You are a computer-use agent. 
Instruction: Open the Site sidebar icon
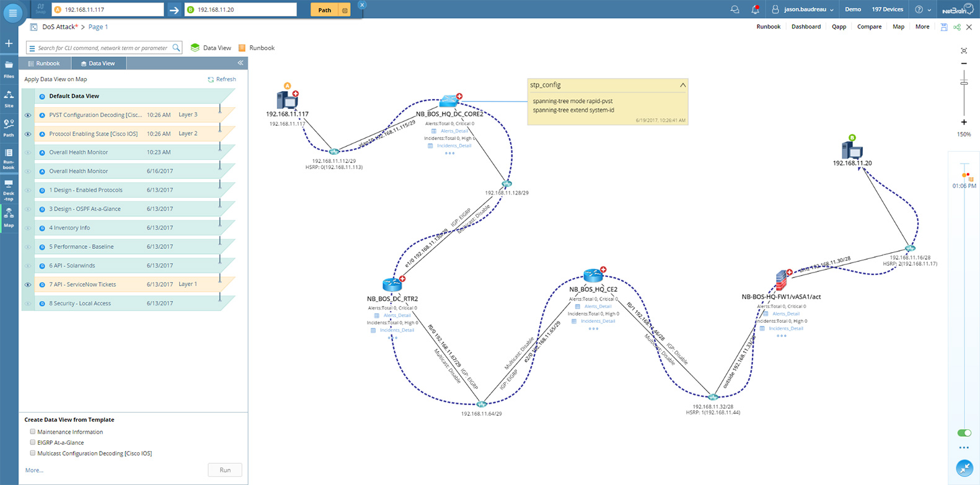pyautogui.click(x=9, y=98)
